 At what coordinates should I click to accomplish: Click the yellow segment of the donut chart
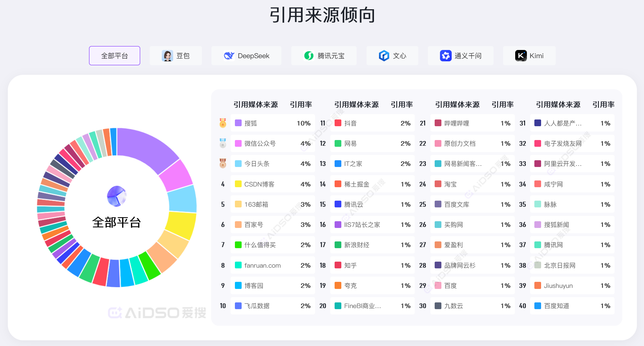tap(181, 225)
